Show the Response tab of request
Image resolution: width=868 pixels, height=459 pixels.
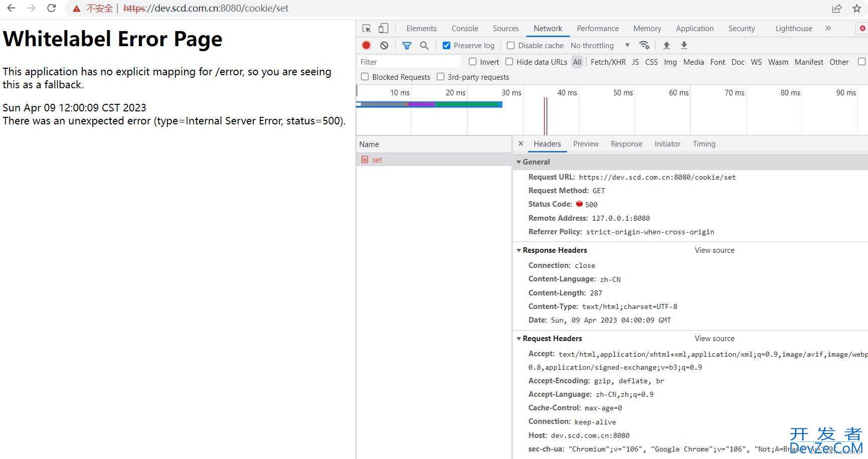(x=626, y=143)
